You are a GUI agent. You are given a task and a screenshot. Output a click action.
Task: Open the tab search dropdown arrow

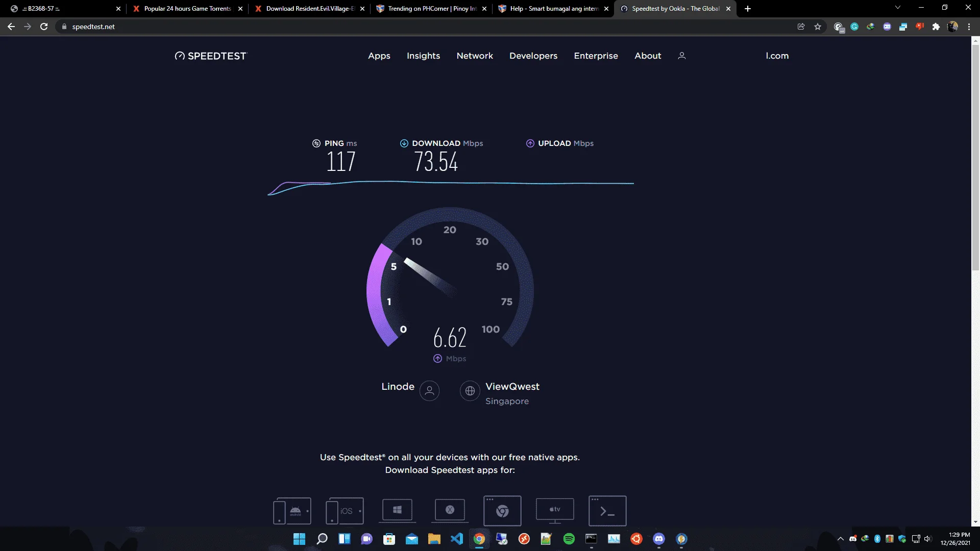[x=898, y=8]
